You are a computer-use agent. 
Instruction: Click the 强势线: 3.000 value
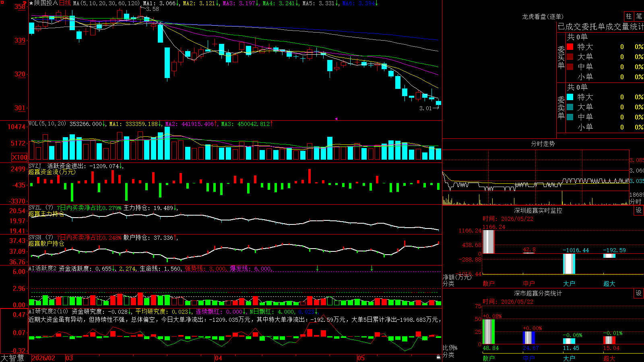pos(205,268)
